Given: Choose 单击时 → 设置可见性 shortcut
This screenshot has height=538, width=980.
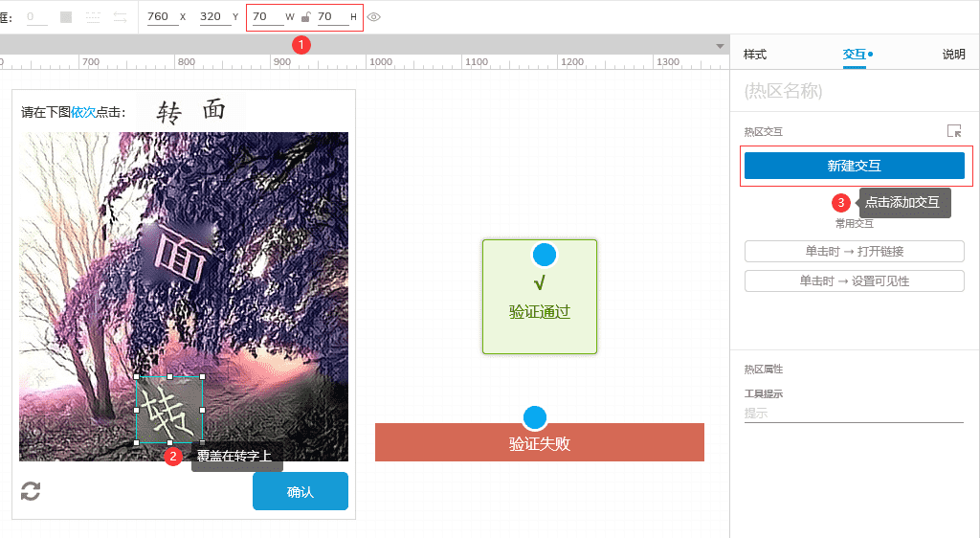Looking at the screenshot, I should click(855, 281).
